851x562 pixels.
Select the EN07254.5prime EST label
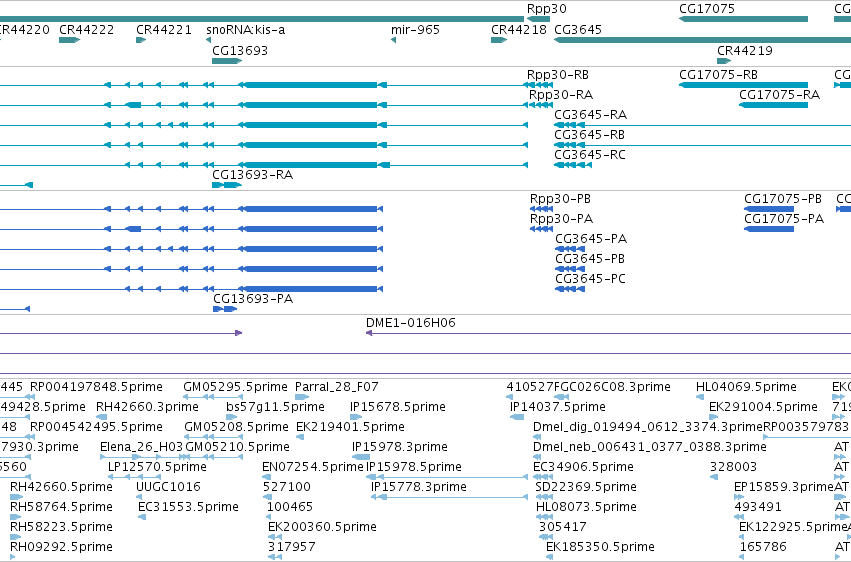click(x=313, y=467)
